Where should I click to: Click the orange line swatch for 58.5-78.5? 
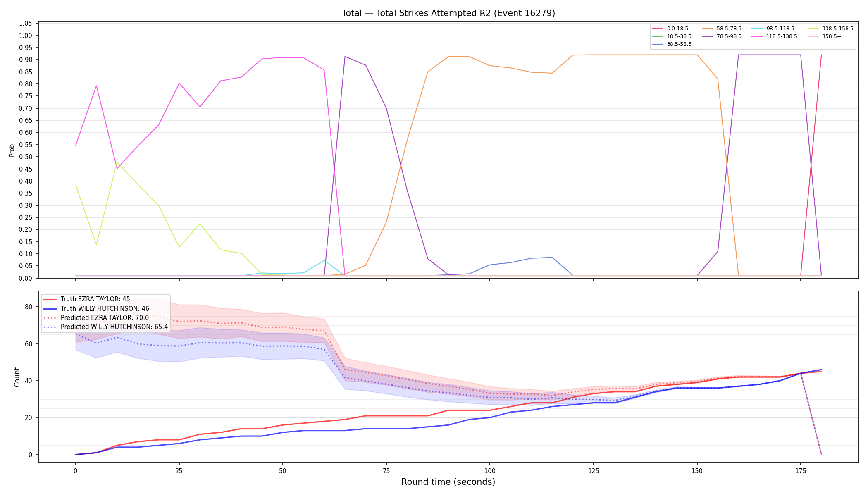707,29
